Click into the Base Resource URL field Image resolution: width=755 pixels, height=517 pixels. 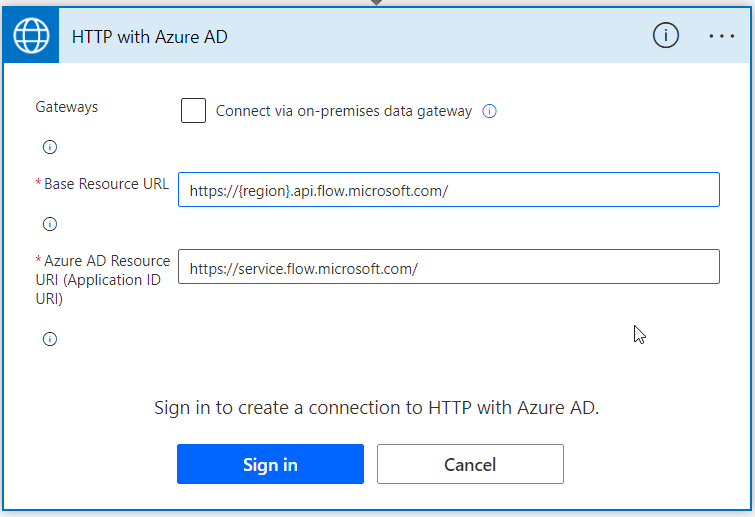pyautogui.click(x=448, y=189)
